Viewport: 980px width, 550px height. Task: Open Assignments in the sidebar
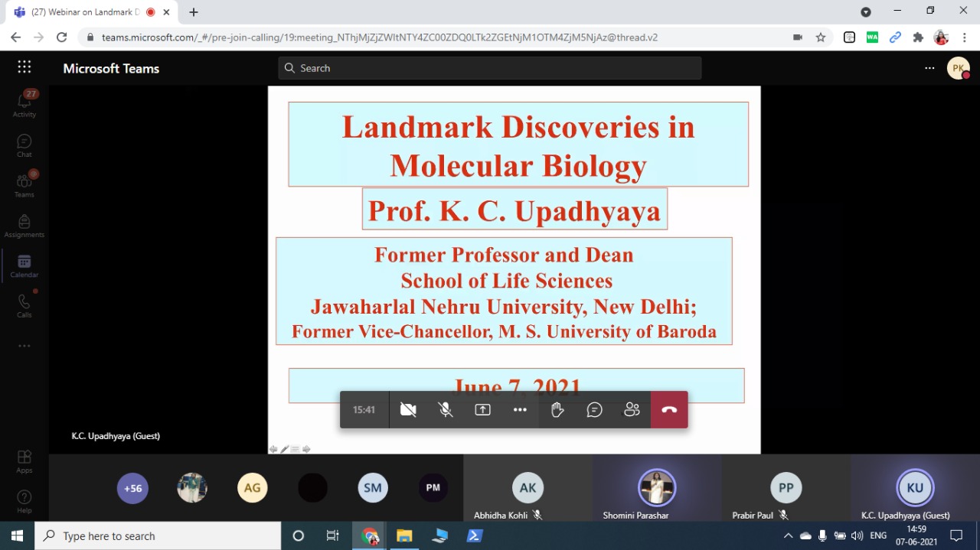tap(24, 226)
